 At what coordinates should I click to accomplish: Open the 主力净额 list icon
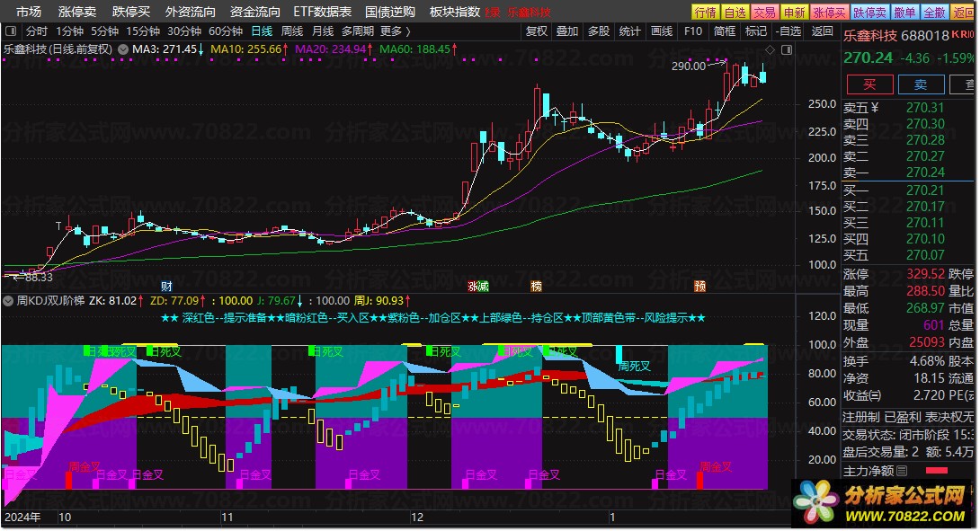902,471
